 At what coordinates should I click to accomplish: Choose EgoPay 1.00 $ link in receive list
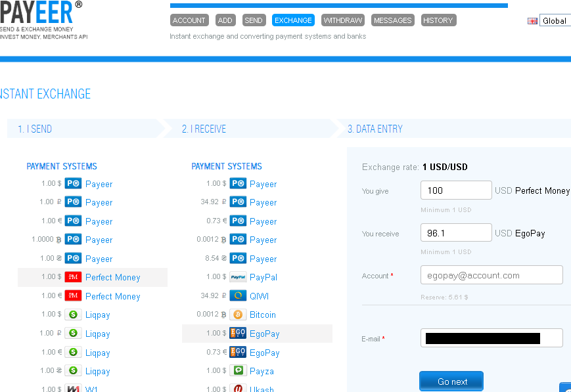pos(264,334)
